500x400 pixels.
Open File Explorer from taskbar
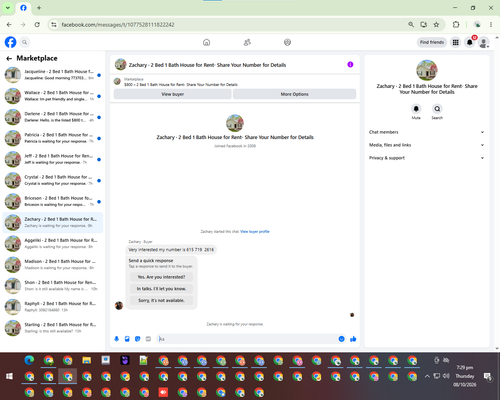[87, 360]
